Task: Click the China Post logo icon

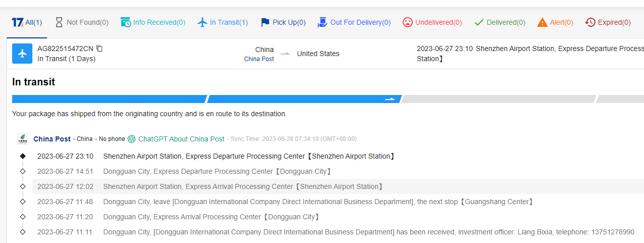Action: 23,139
